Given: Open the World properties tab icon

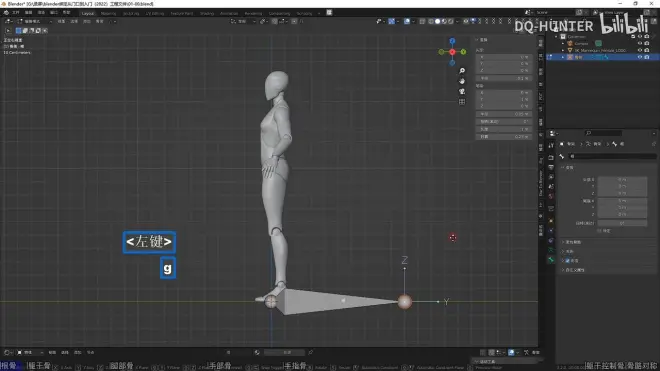Looking at the screenshot, I should (x=551, y=196).
